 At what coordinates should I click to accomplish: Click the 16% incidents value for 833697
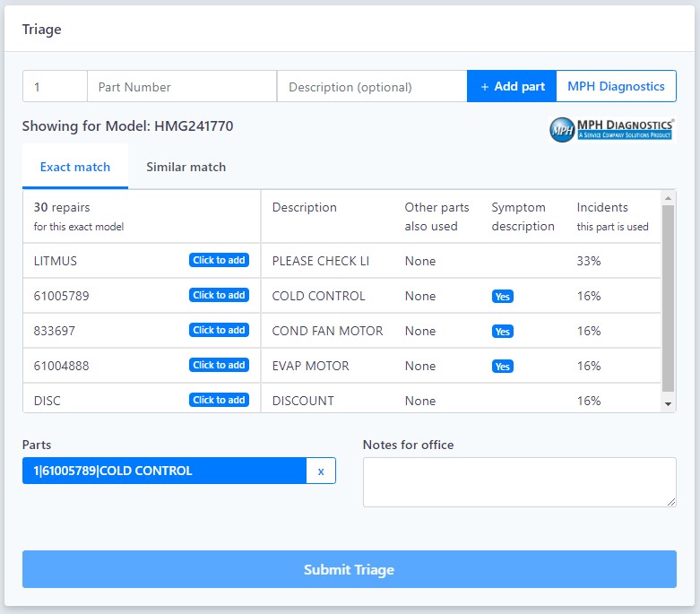[588, 331]
